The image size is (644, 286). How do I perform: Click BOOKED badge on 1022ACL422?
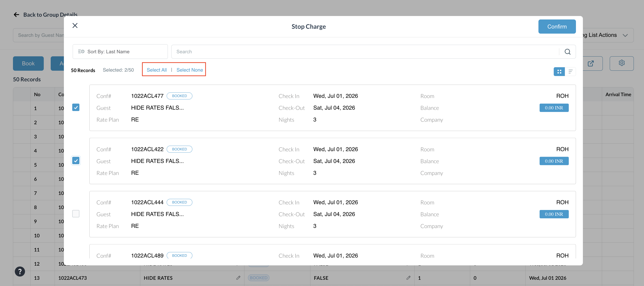(179, 149)
